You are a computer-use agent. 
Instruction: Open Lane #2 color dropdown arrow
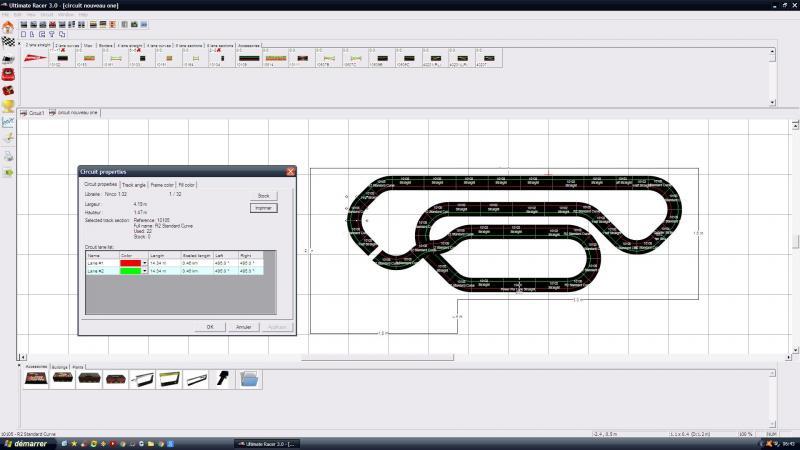point(145,271)
